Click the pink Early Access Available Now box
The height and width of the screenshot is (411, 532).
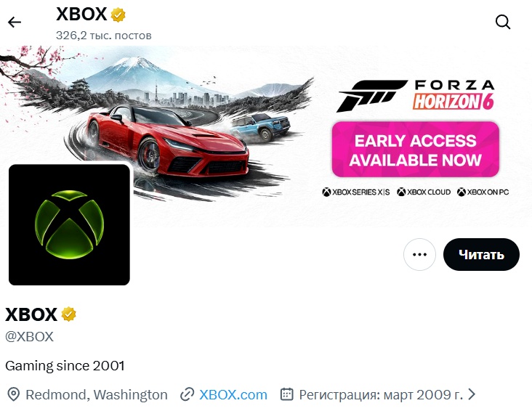416,150
